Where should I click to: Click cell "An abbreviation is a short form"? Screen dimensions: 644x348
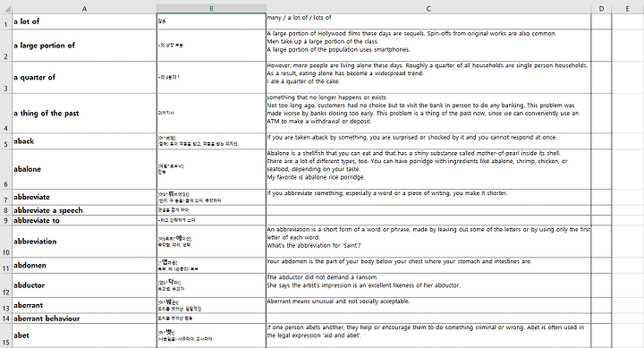point(428,242)
